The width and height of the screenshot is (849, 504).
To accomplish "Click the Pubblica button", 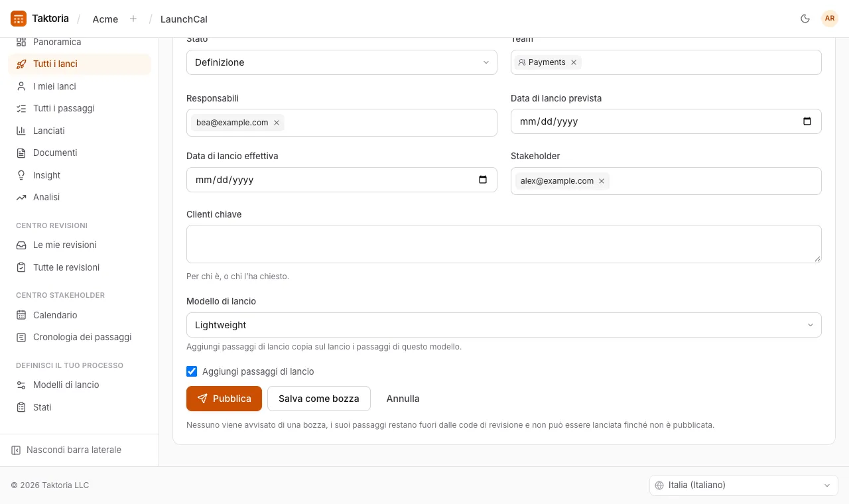I will [x=224, y=399].
